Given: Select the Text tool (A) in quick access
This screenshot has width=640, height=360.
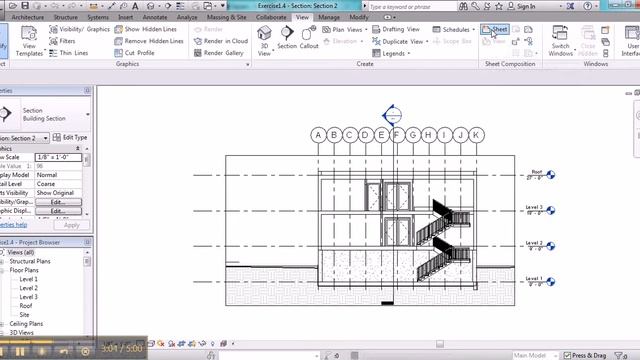Looking at the screenshot, I should 135,6.
